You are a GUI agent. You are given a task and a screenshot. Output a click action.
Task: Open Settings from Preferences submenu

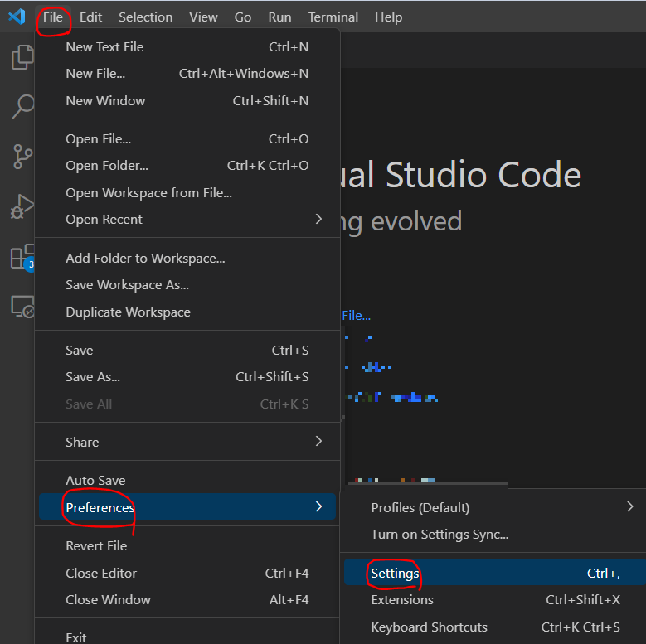(495, 573)
